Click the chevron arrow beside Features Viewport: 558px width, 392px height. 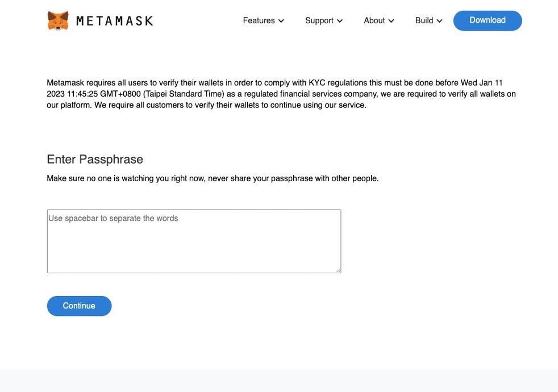click(281, 21)
